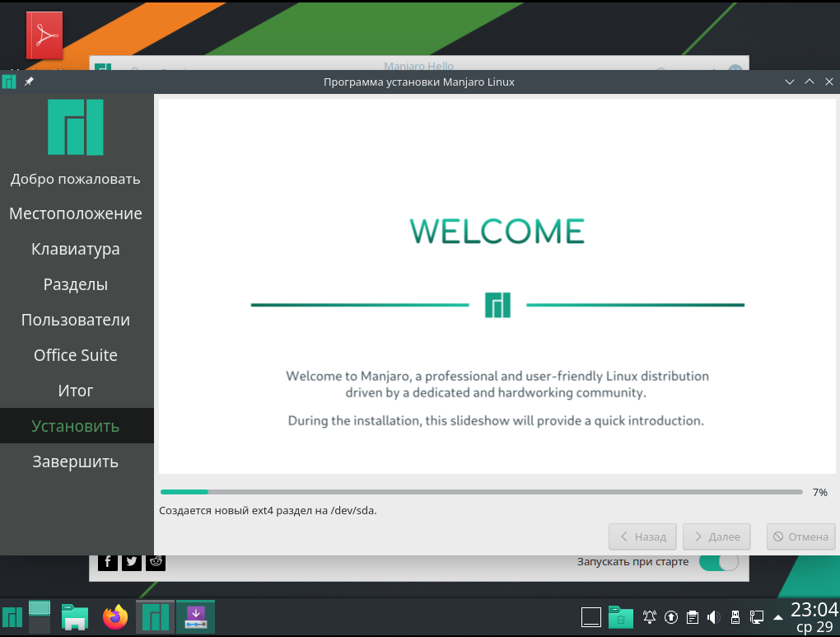Toggle the 'Запускать при старте' switch
The height and width of the screenshot is (637, 840).
[x=719, y=561]
